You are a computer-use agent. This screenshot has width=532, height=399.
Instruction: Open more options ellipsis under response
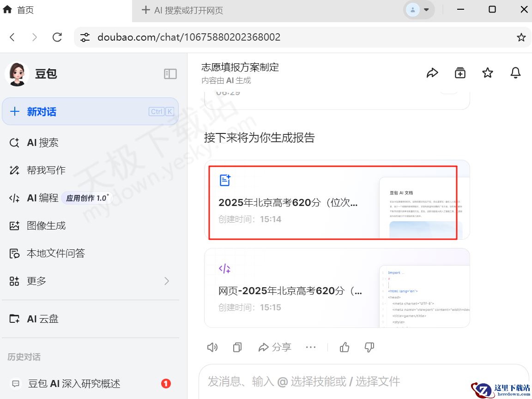(x=311, y=347)
